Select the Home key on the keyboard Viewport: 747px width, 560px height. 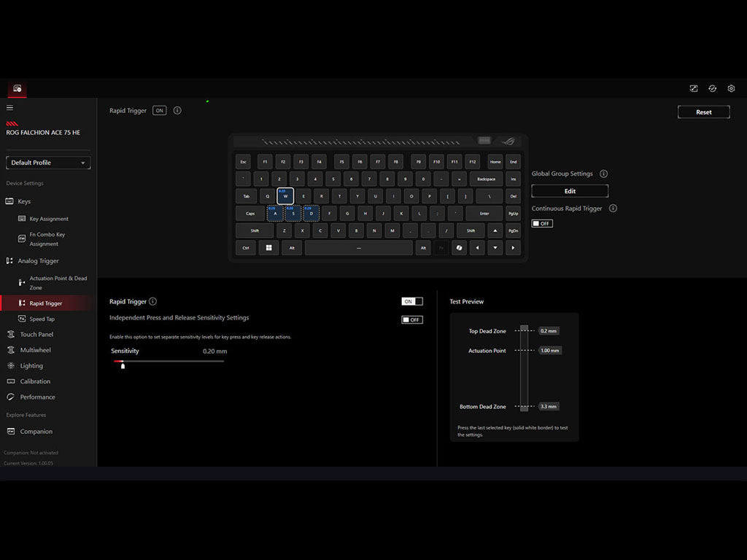click(495, 162)
